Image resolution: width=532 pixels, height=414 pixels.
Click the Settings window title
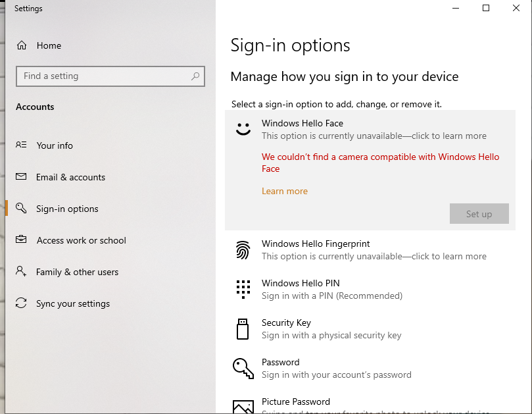28,9
